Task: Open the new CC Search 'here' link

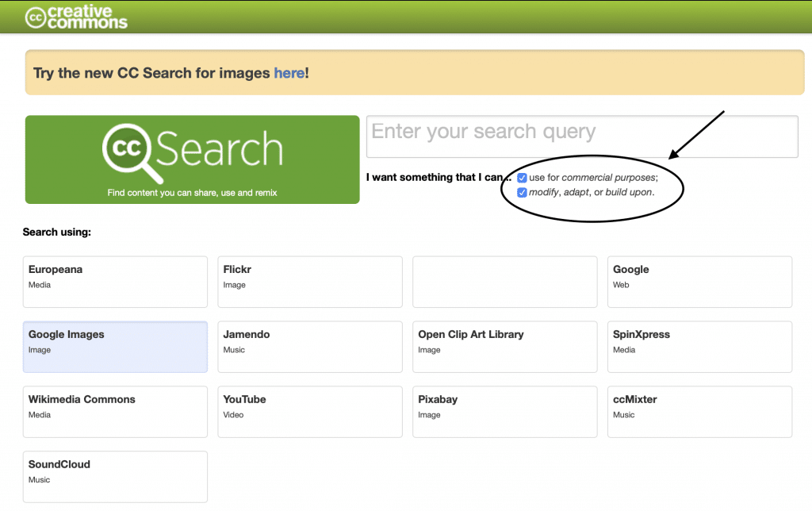Action: click(x=289, y=73)
